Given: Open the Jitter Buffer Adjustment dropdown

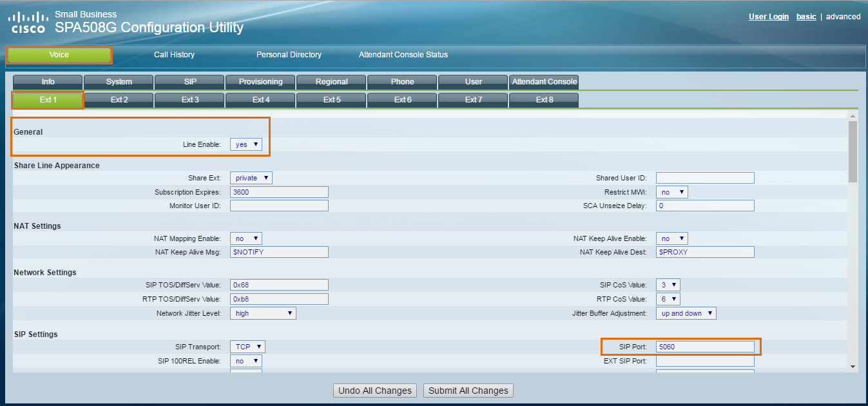Looking at the screenshot, I should [x=686, y=313].
